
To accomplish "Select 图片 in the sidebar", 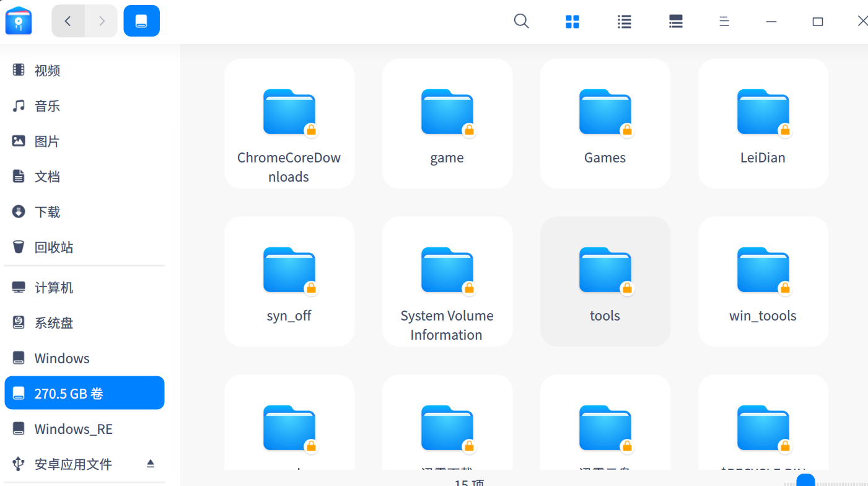I will [x=84, y=141].
